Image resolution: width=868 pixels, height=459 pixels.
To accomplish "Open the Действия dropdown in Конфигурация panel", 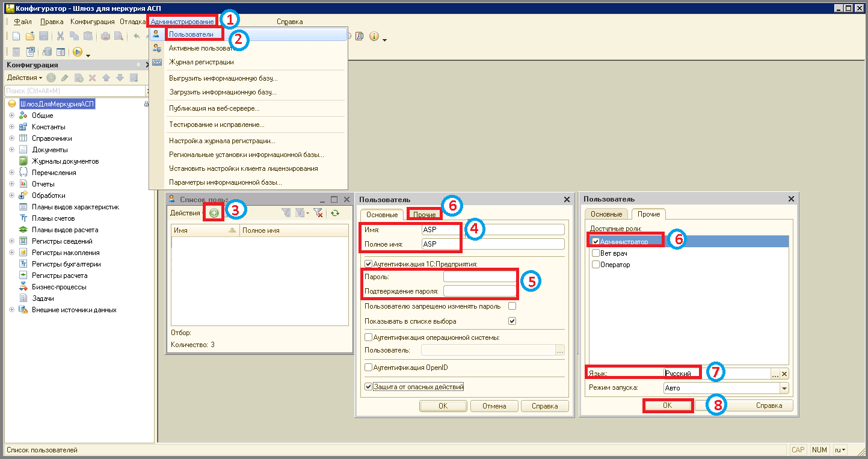I will pyautogui.click(x=25, y=78).
